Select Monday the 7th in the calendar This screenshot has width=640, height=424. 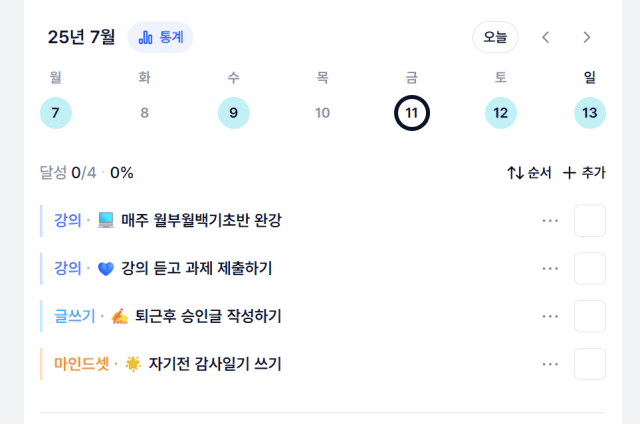click(x=56, y=113)
